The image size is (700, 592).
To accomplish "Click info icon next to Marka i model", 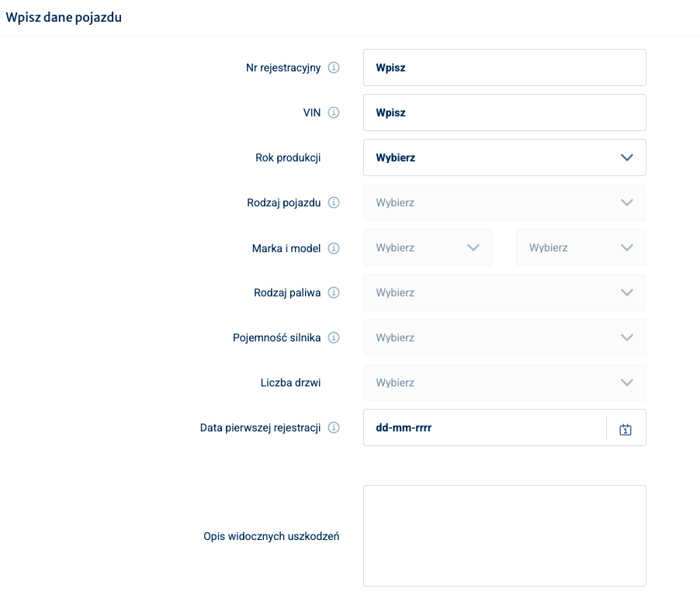I will (x=334, y=248).
